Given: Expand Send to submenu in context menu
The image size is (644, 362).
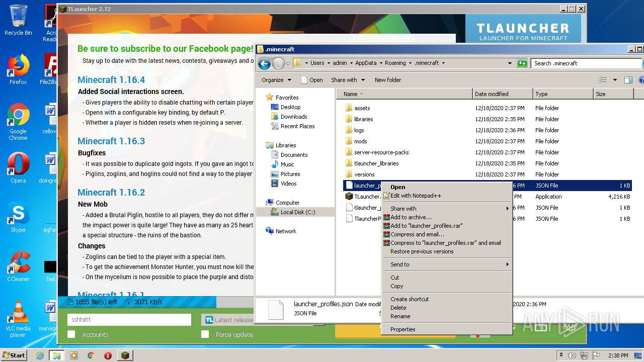Looking at the screenshot, I should click(x=447, y=264).
